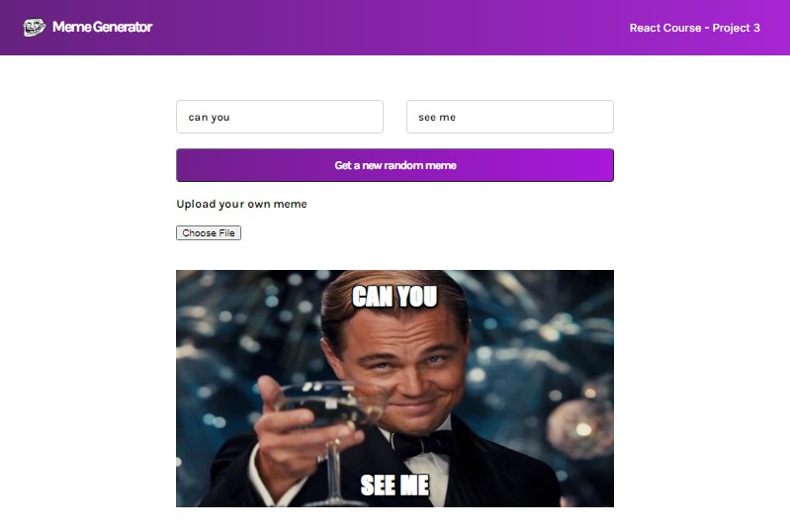
Task: Click the troll face logo icon
Action: point(35,28)
